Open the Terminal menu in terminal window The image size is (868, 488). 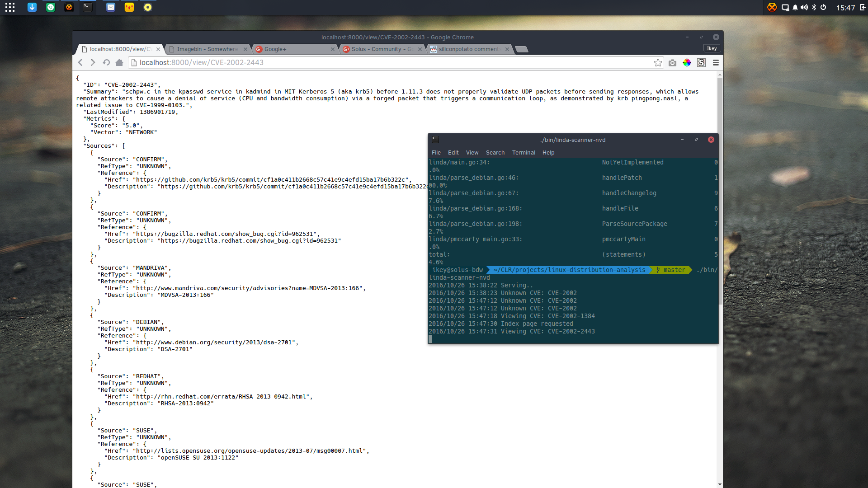524,153
